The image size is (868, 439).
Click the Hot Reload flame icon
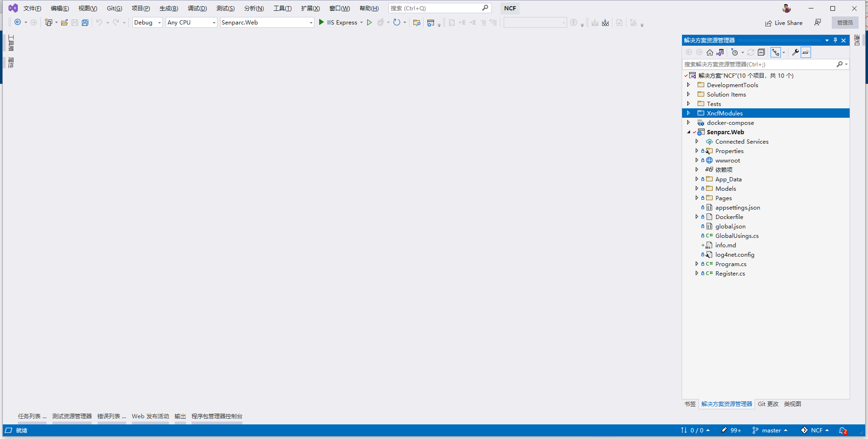click(x=380, y=22)
